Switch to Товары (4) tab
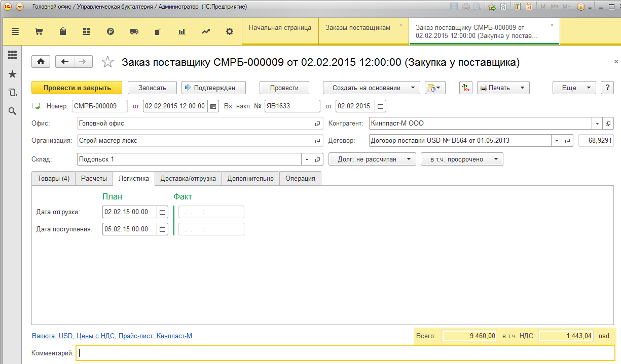The height and width of the screenshot is (364, 621). [x=53, y=178]
